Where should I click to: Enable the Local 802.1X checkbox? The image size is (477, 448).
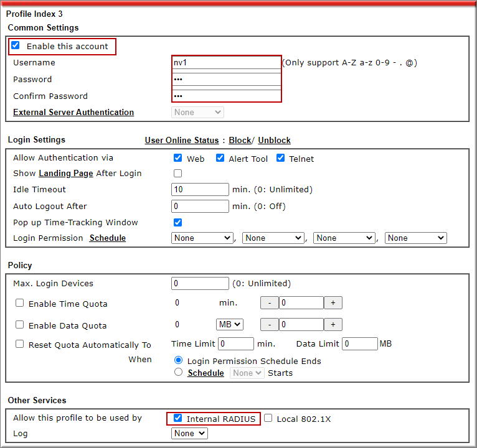pyautogui.click(x=268, y=418)
